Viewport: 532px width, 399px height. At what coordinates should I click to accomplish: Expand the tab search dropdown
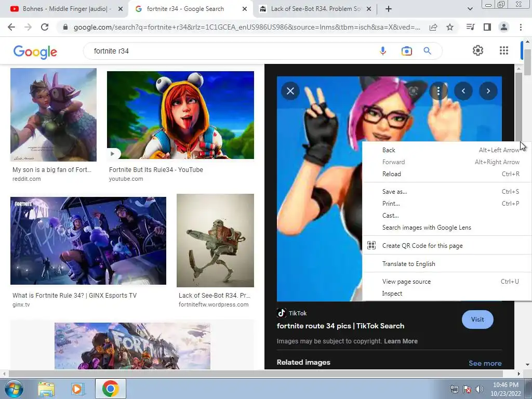[x=470, y=9]
